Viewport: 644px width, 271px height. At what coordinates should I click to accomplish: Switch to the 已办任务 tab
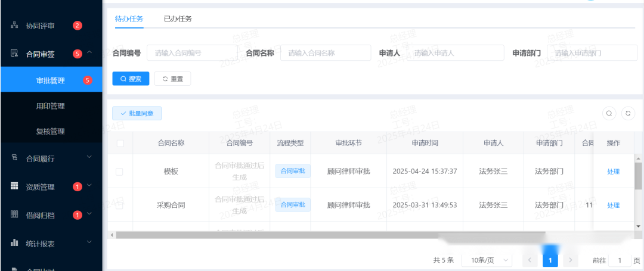178,18
